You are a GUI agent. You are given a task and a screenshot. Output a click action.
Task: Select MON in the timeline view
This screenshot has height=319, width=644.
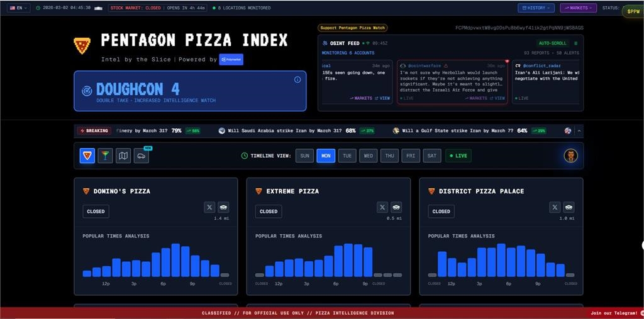[x=326, y=156]
